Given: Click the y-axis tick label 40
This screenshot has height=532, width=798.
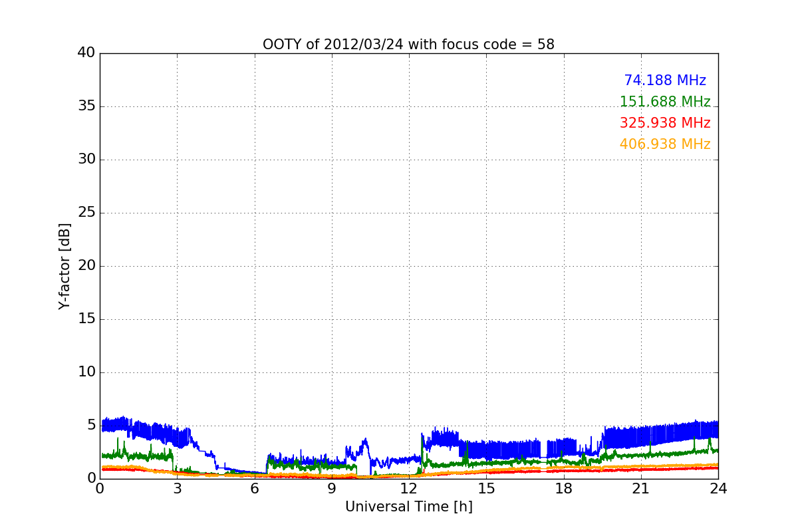Looking at the screenshot, I should point(86,53).
